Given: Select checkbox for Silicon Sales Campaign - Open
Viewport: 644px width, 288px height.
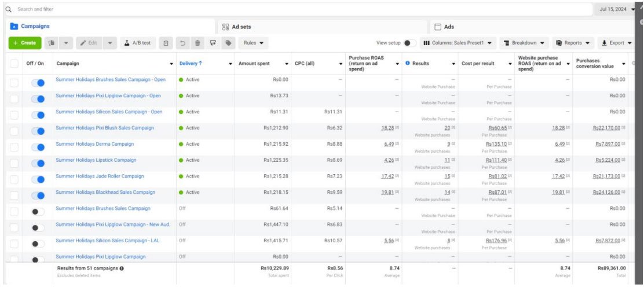Looking at the screenshot, I should tap(14, 115).
